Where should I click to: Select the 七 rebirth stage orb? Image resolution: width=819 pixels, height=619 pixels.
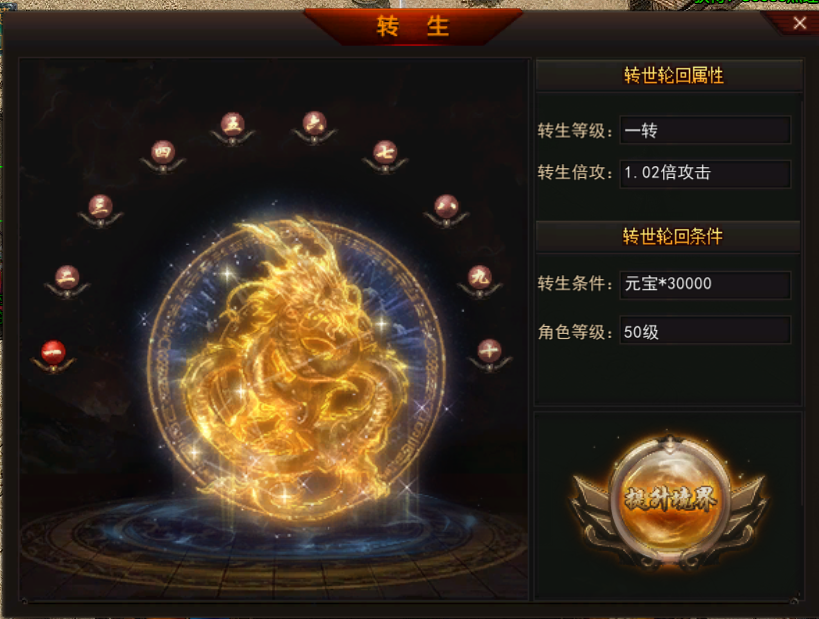(385, 153)
